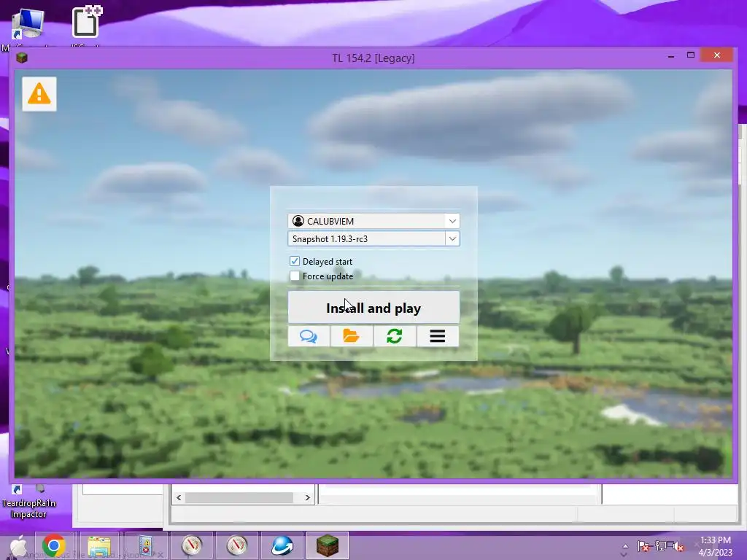Click the left scroll arrow in the background window

coord(179,497)
